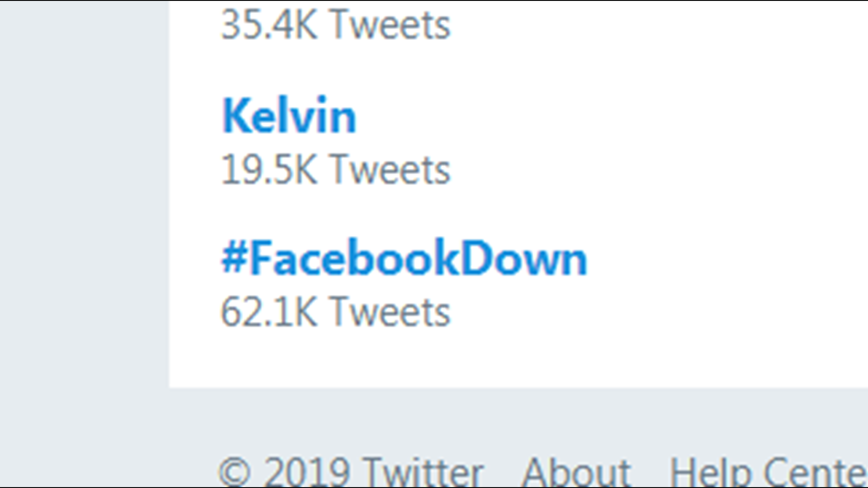
Task: Click the blue Kelvin trend text
Action: pos(288,115)
